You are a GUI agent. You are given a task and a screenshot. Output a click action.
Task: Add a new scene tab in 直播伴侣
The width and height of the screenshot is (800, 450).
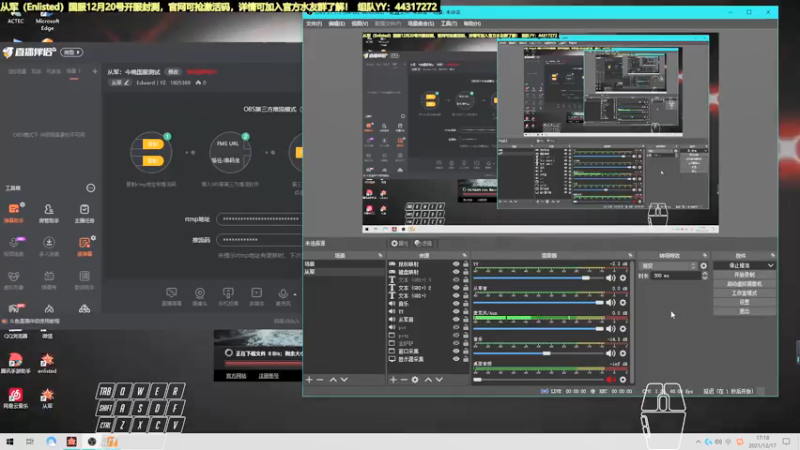[94, 71]
